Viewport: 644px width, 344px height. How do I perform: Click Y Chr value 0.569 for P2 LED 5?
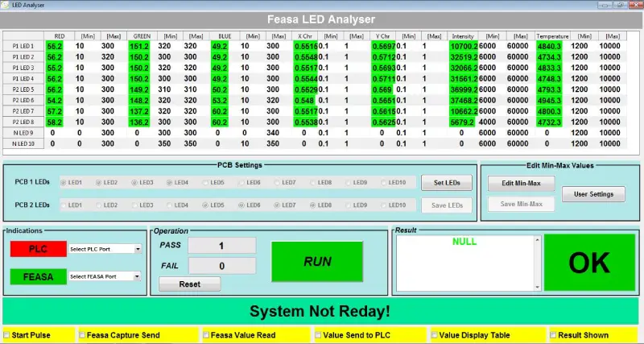pyautogui.click(x=382, y=89)
